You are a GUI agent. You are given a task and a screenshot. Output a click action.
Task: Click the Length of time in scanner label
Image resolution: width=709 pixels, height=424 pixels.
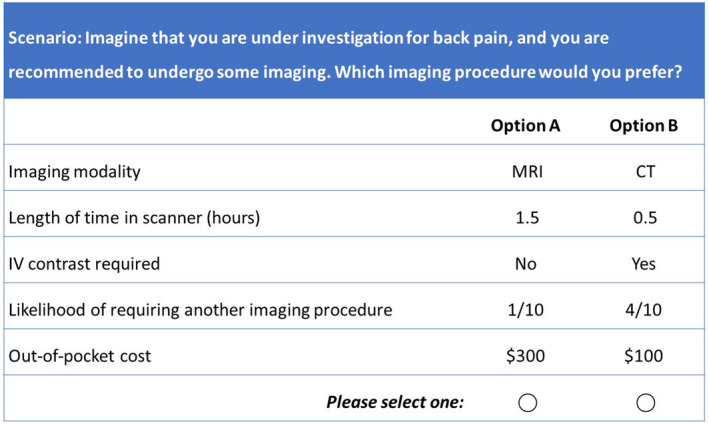[x=134, y=218]
